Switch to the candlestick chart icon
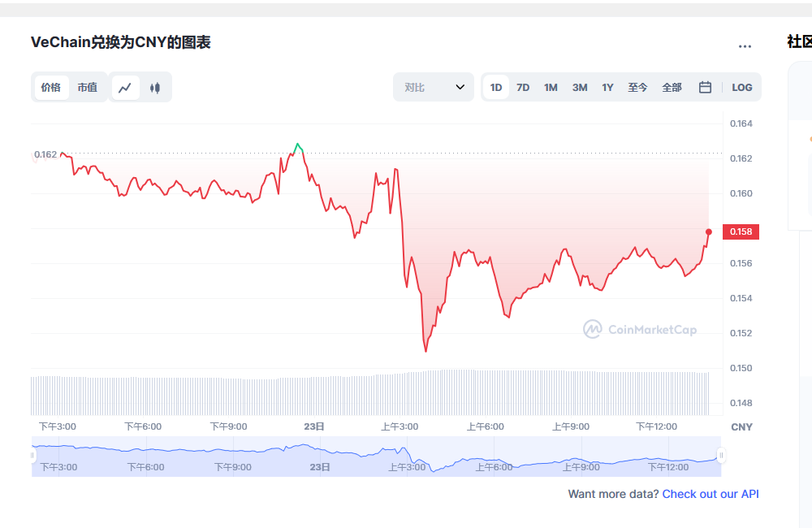 154,87
